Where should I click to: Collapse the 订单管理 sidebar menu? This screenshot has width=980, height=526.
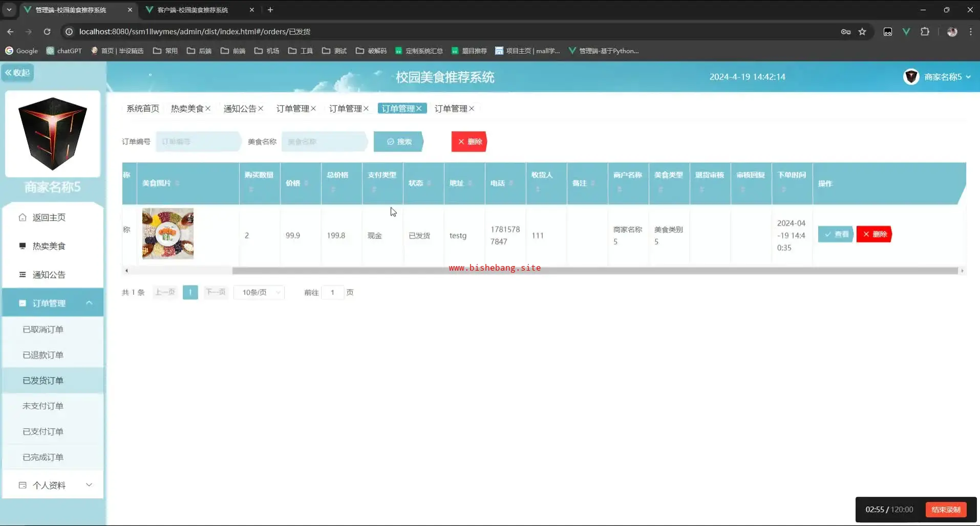pos(89,303)
